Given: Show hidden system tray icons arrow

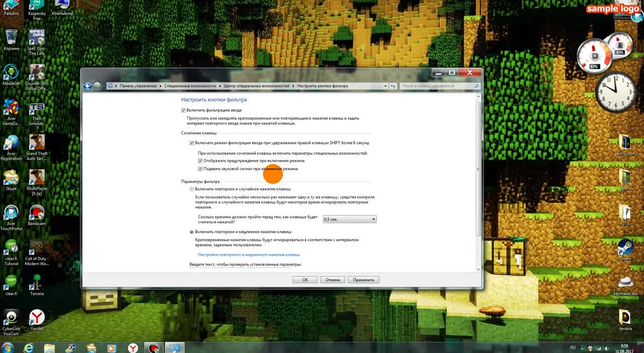Looking at the screenshot, I should [582, 348].
